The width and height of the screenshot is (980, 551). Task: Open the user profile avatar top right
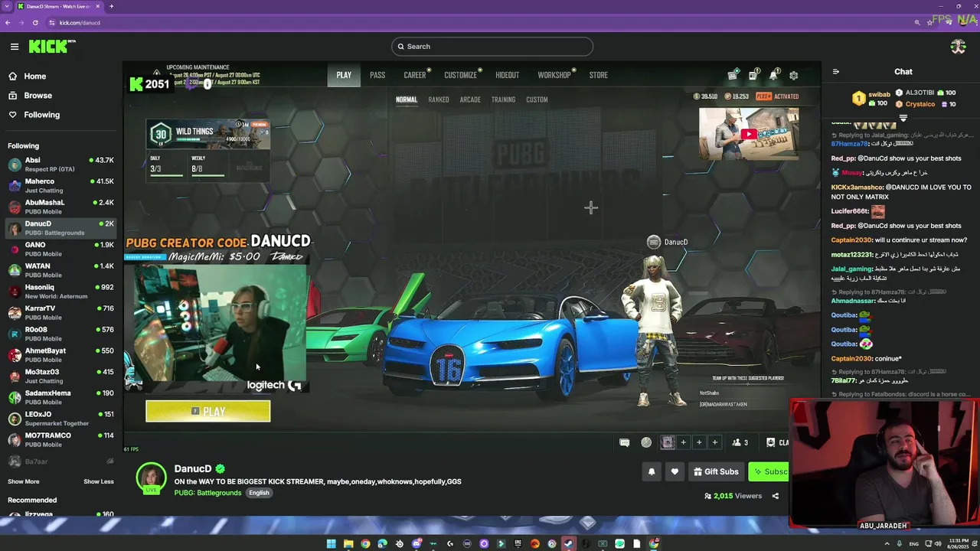tap(958, 47)
